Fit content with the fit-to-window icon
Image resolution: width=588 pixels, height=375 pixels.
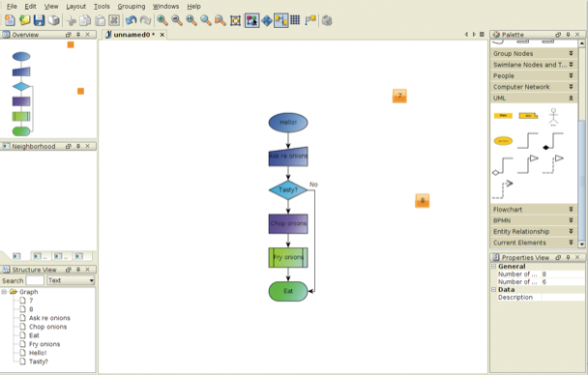(x=235, y=20)
